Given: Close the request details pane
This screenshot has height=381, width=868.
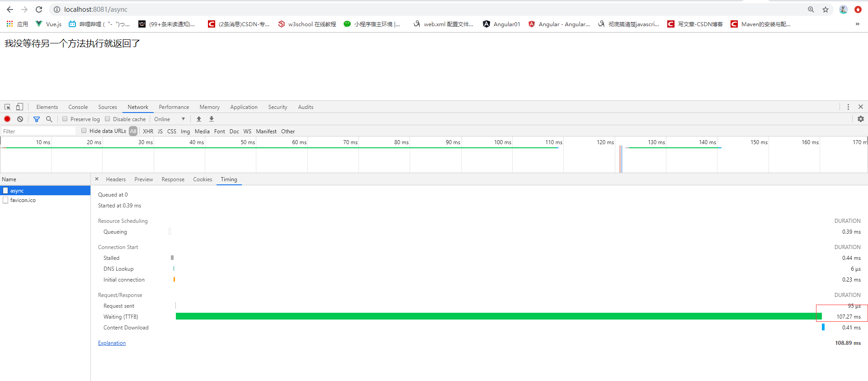Looking at the screenshot, I should pos(97,179).
